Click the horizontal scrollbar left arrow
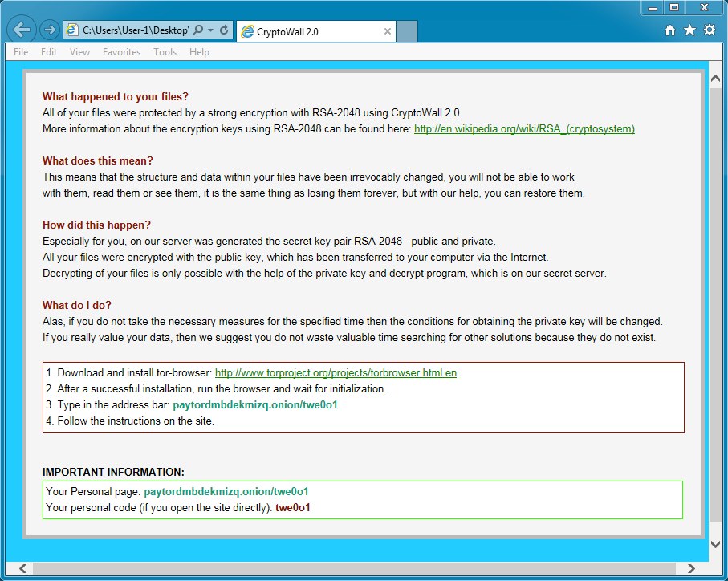Image resolution: width=728 pixels, height=581 pixels. point(22,568)
